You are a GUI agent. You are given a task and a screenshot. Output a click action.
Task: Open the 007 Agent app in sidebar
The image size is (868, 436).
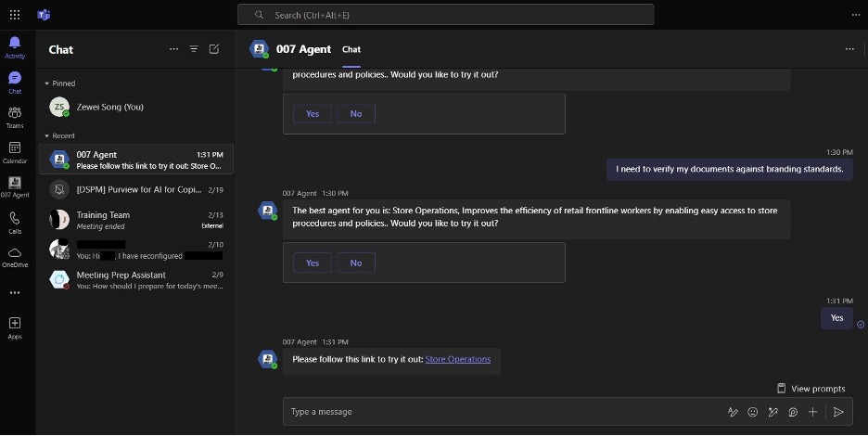(15, 187)
